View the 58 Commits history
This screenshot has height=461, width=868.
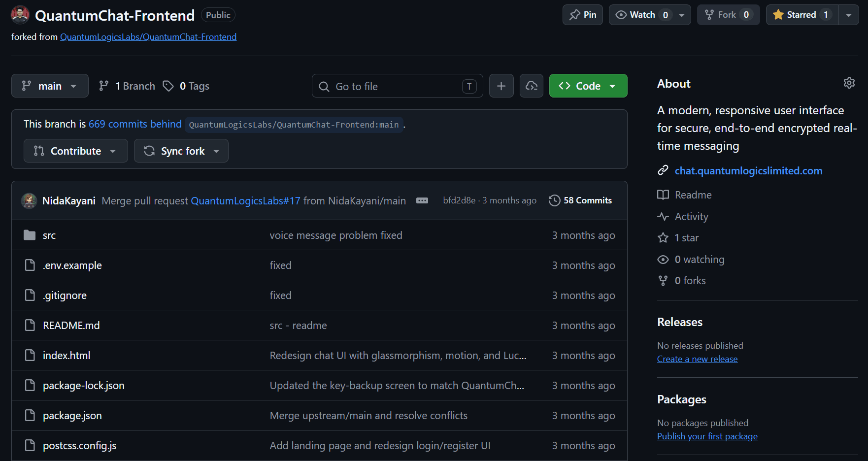(580, 200)
